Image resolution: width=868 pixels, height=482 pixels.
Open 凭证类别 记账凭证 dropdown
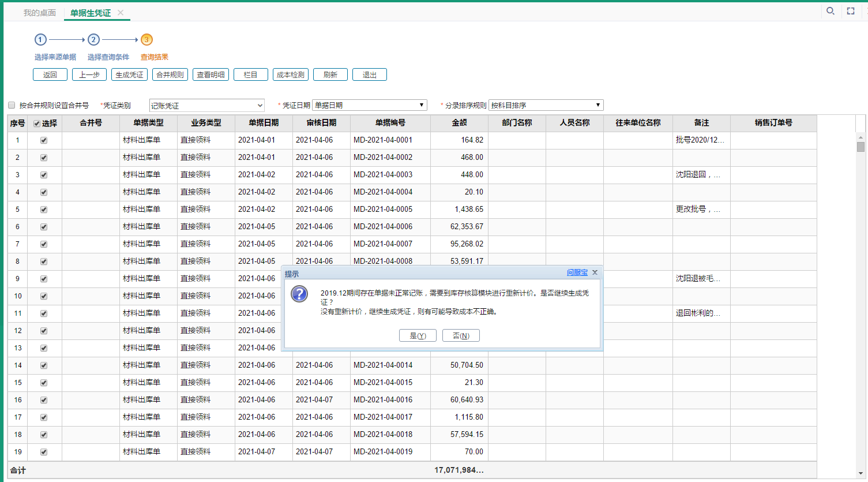point(206,105)
